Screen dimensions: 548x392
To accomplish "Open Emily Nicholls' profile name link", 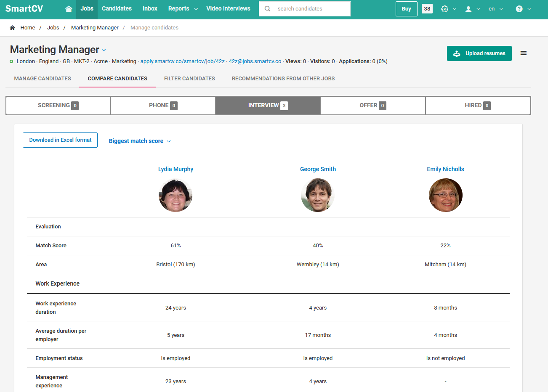I will click(x=445, y=169).
